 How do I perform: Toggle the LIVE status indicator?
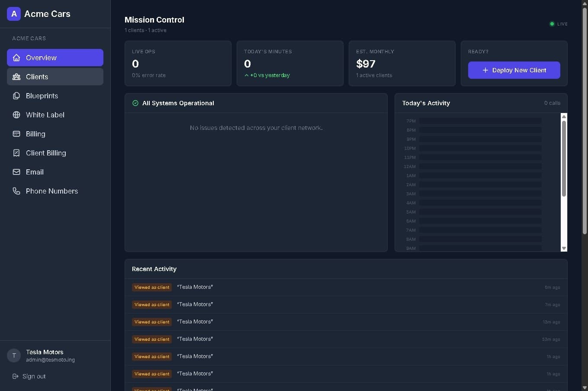[552, 24]
